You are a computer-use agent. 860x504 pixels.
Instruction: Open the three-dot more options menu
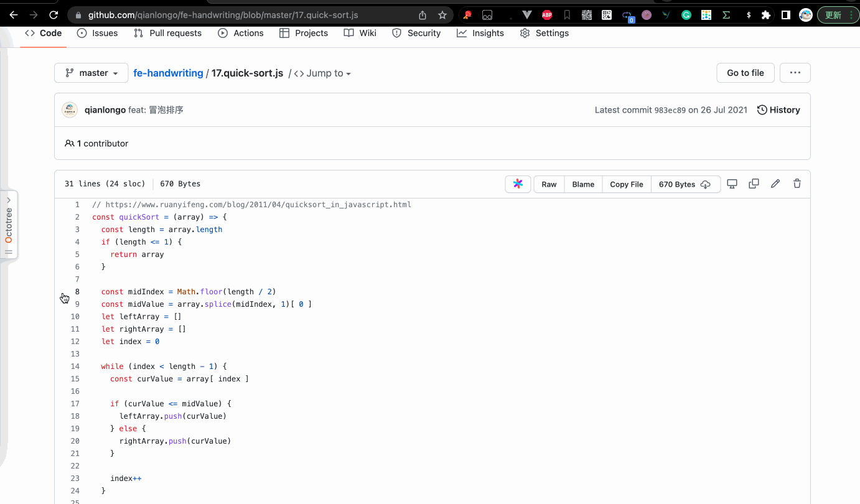pyautogui.click(x=795, y=73)
